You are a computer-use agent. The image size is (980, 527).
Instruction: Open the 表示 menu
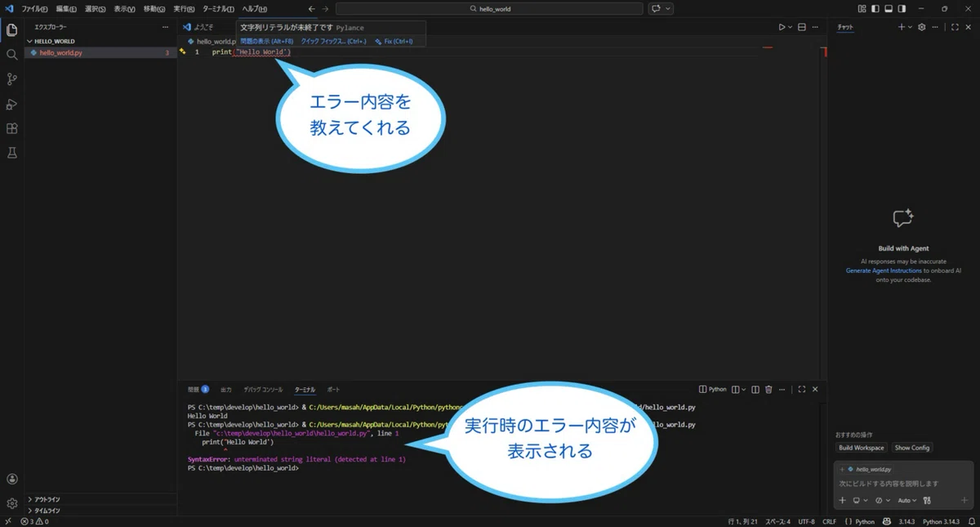(x=124, y=8)
